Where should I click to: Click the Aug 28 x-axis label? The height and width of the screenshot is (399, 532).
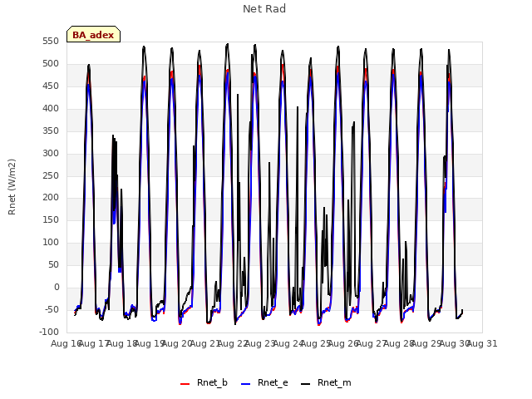tap(399, 344)
